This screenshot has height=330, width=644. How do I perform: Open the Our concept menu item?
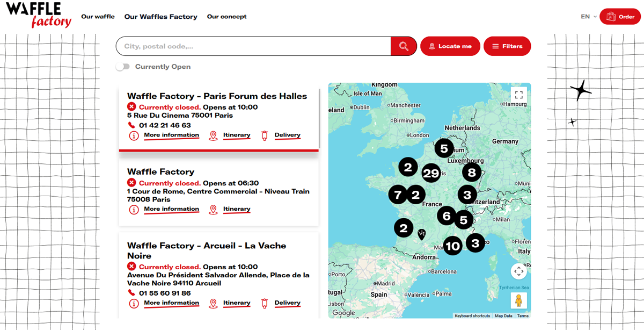pyautogui.click(x=227, y=17)
